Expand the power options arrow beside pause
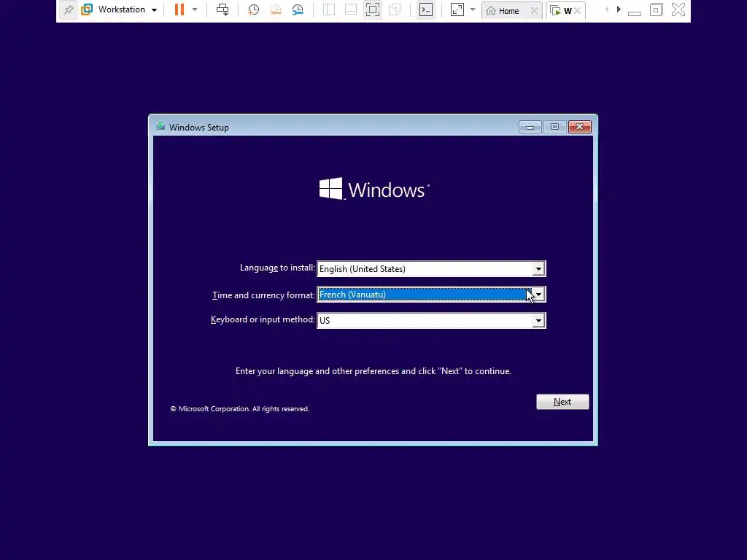The image size is (747, 560). [195, 9]
